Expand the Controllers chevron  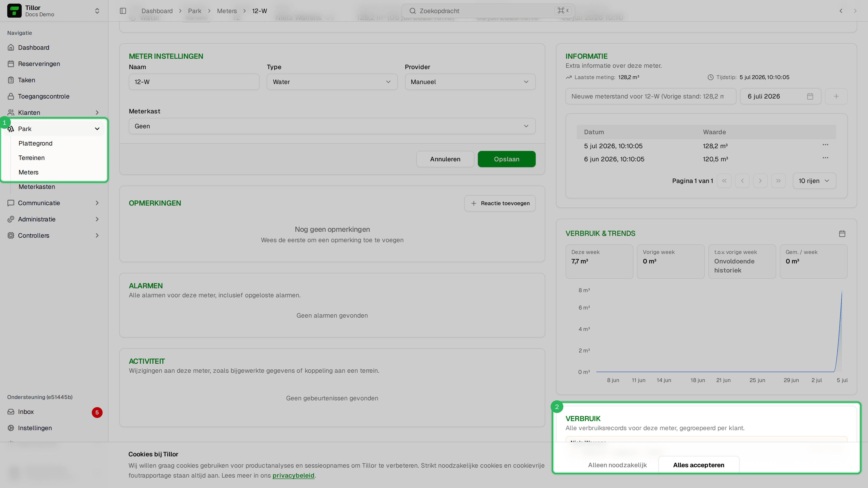coord(97,235)
